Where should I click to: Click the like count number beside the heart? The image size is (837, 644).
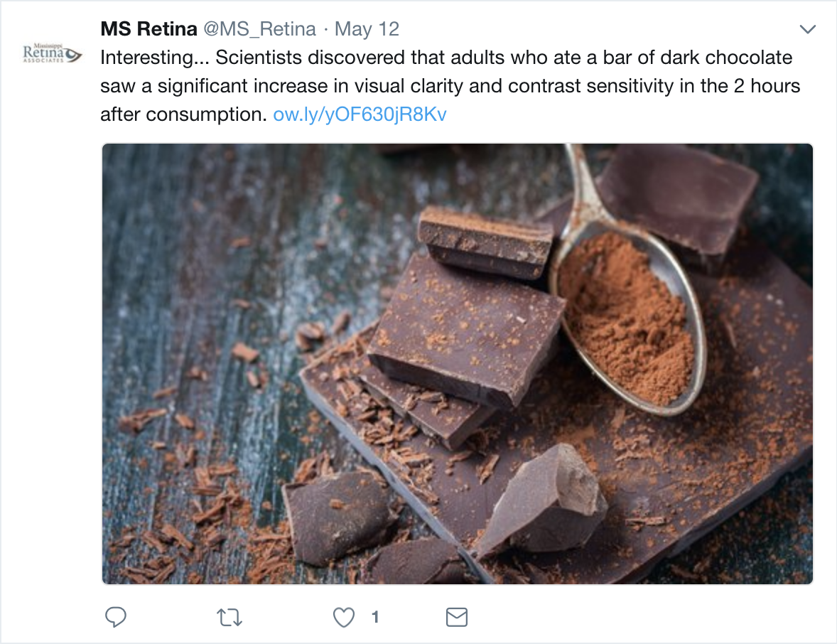point(374,618)
